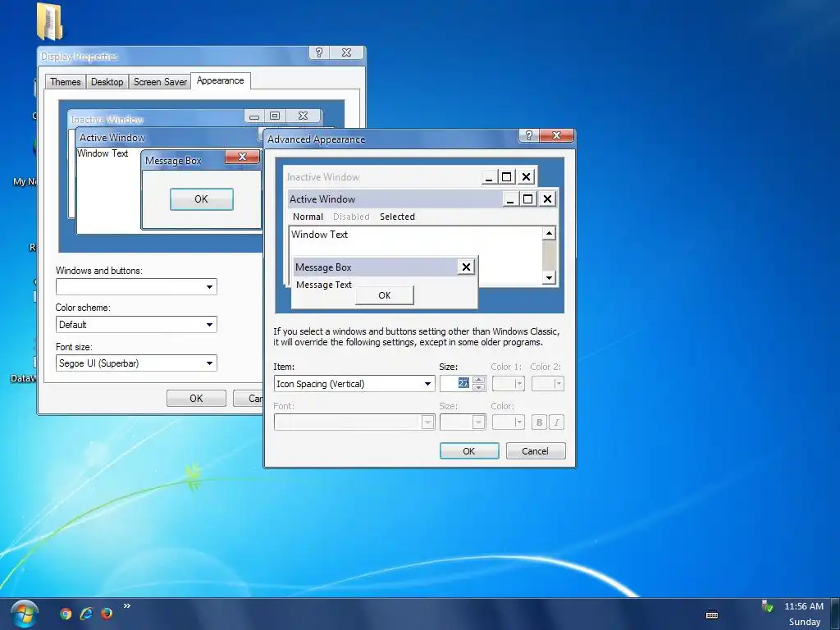This screenshot has height=630, width=840.
Task: Click OK in the Advanced Appearance dialog
Action: tap(468, 451)
